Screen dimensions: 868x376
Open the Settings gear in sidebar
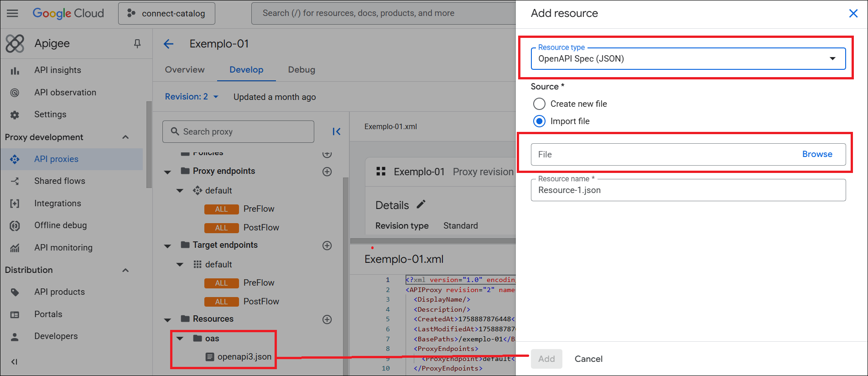(x=15, y=115)
